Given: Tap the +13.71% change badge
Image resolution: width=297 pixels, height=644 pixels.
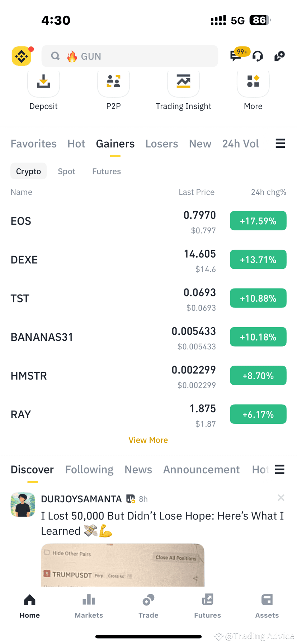Looking at the screenshot, I should coord(258,259).
